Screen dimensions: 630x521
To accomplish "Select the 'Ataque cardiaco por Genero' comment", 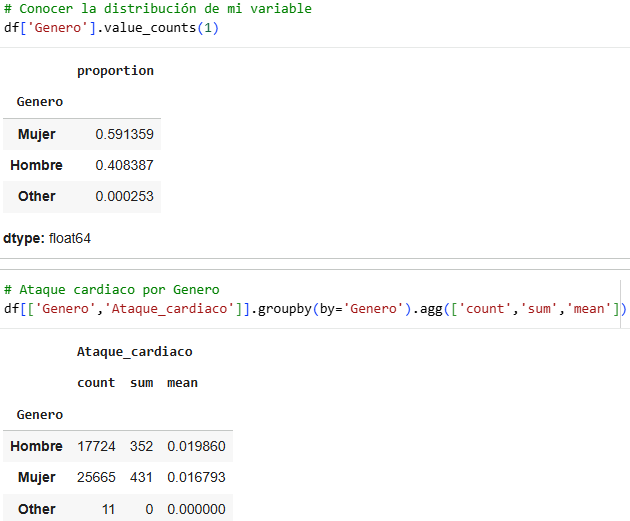I will point(112,290).
